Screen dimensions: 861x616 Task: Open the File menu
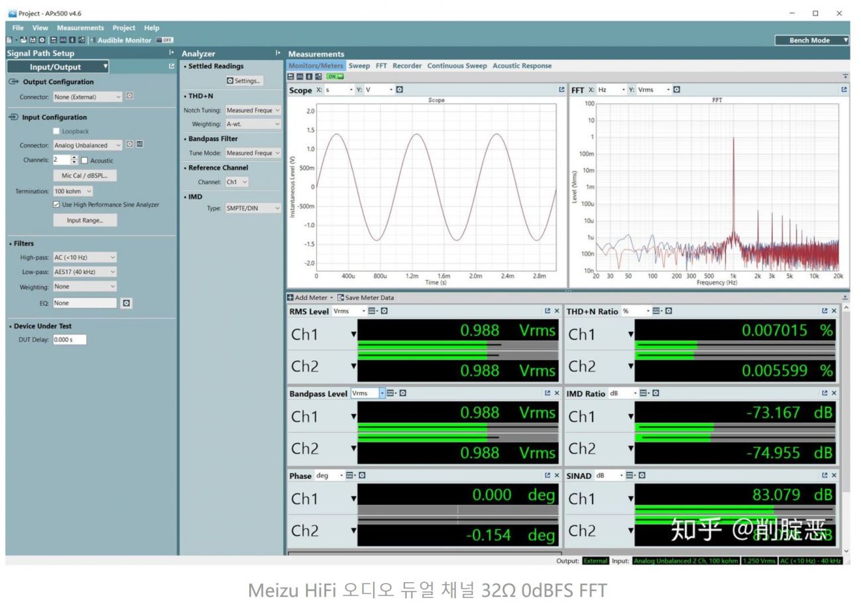point(18,28)
